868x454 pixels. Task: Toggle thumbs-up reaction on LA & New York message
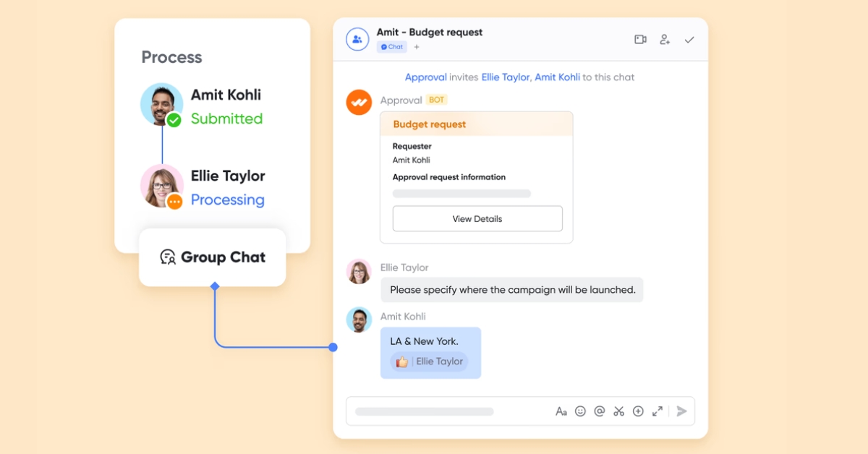click(x=430, y=362)
